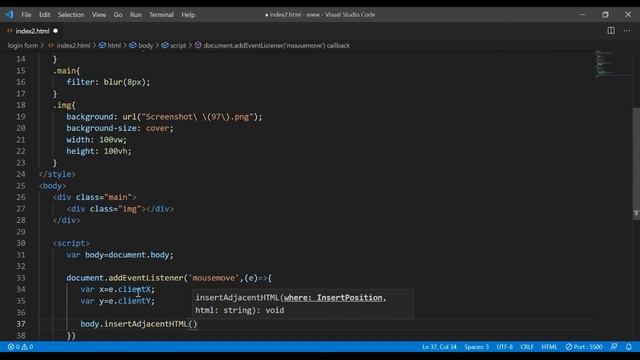The width and height of the screenshot is (640, 360).
Task: Click 'var y=e.clientY;' line
Action: [x=118, y=301]
